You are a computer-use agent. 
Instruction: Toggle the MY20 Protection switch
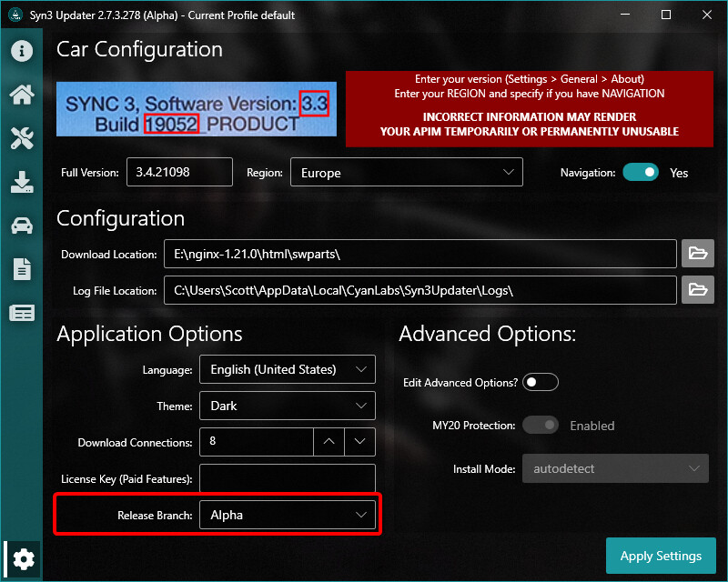coord(541,425)
